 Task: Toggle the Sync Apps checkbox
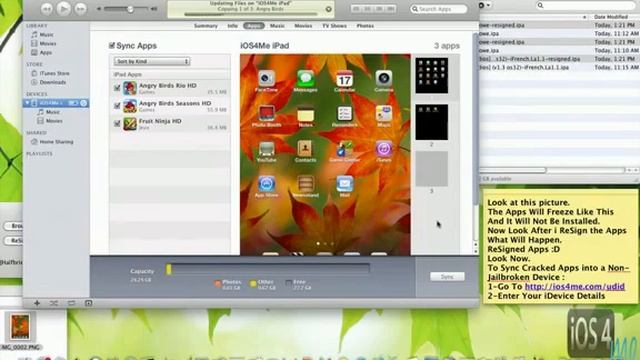coord(112,45)
